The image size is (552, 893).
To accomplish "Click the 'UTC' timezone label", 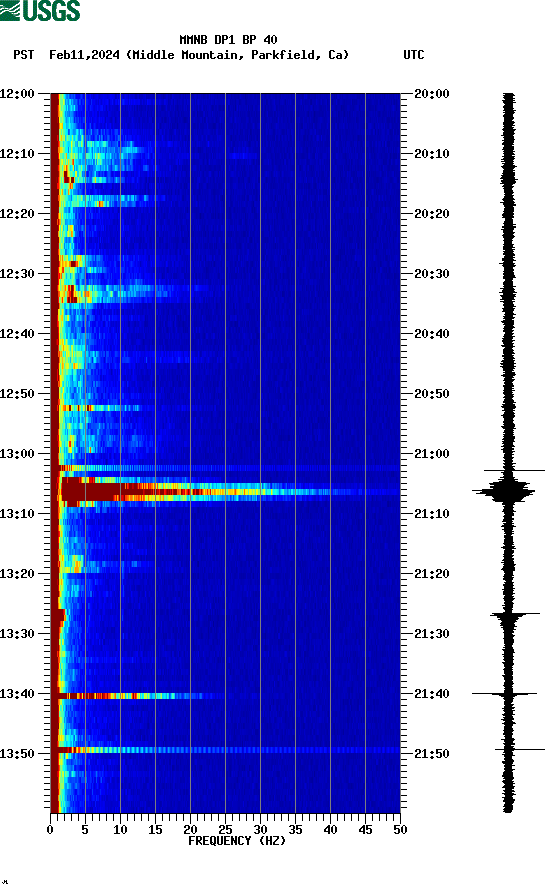I will tap(414, 55).
